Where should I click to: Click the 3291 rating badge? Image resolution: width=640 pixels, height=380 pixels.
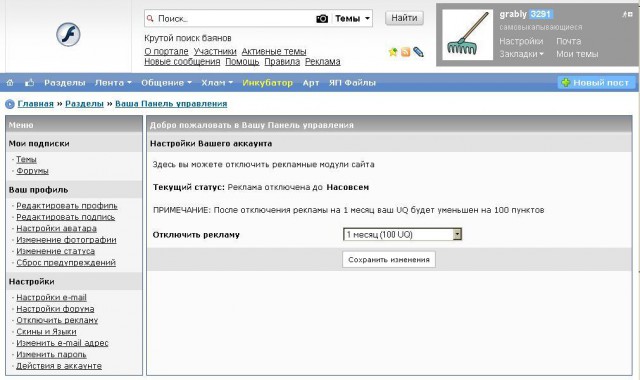[541, 14]
